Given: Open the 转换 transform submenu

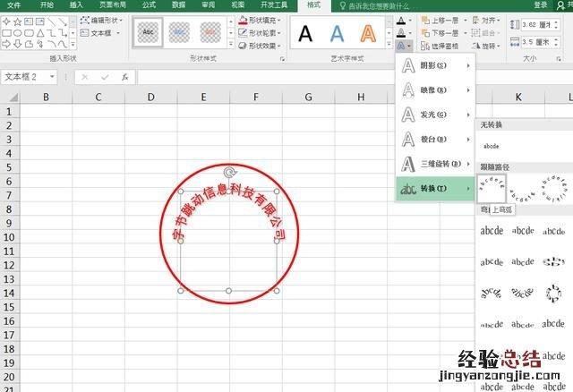Looking at the screenshot, I should [436, 189].
